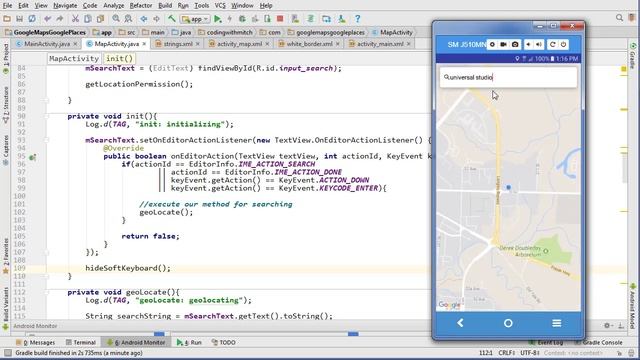Click emulator volume down icon
This screenshot has width=640, height=360.
point(529,44)
